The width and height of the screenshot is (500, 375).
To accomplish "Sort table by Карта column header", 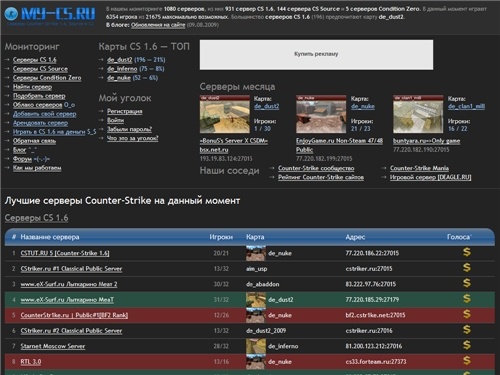I will coord(255,237).
